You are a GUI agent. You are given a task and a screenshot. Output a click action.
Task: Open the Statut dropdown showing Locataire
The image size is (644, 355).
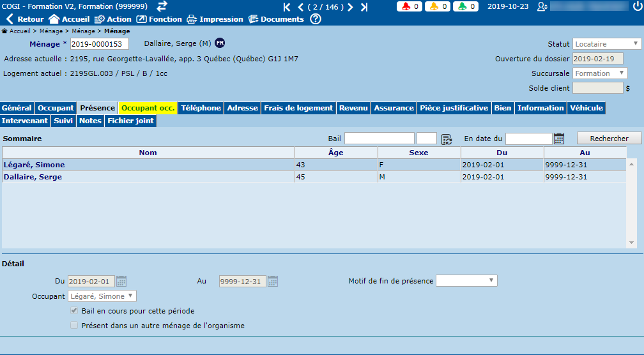tap(607, 44)
